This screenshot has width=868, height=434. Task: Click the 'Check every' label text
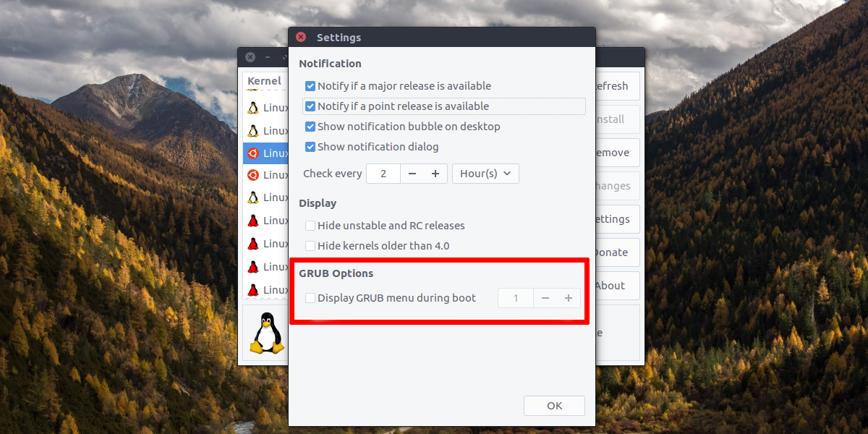pyautogui.click(x=332, y=174)
